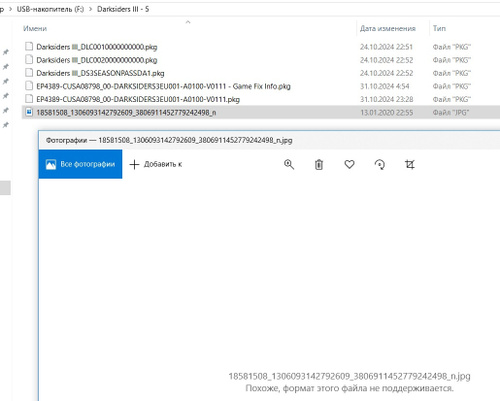This screenshot has width=500, height=401.
Task: Click the file icon for Darksiders III_DLC0010000000000.pkg
Action: 29,46
